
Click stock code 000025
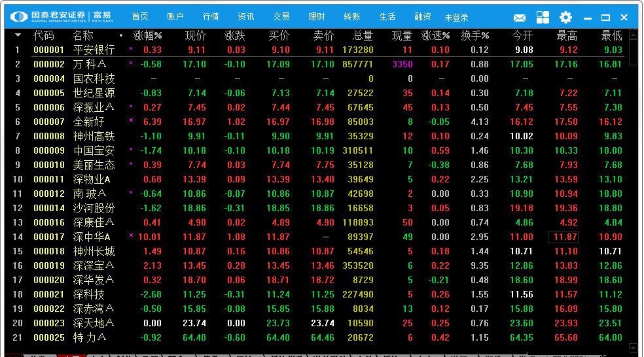click(49, 338)
